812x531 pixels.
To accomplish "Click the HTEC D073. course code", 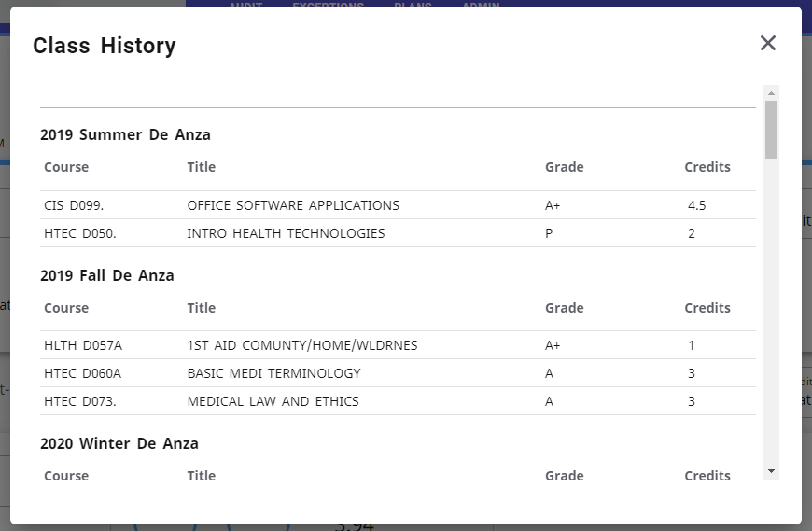I will pyautogui.click(x=80, y=401).
